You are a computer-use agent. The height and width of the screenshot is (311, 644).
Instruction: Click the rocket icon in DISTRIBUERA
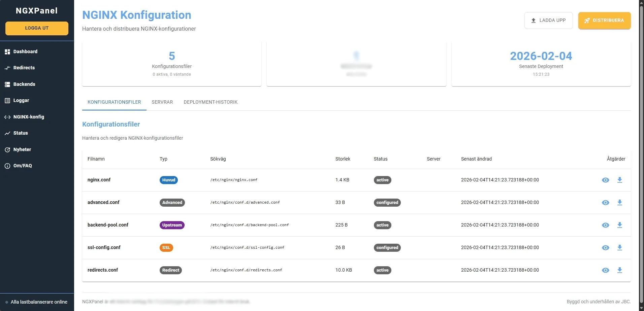pyautogui.click(x=587, y=21)
